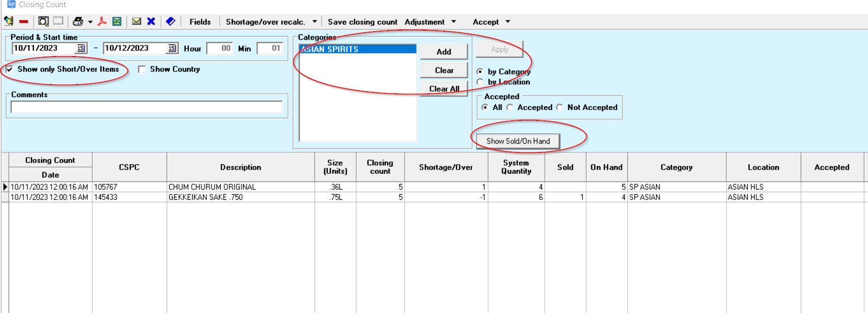Click the start date field 10/11/2023
The height and width of the screenshot is (313, 868).
[44, 48]
